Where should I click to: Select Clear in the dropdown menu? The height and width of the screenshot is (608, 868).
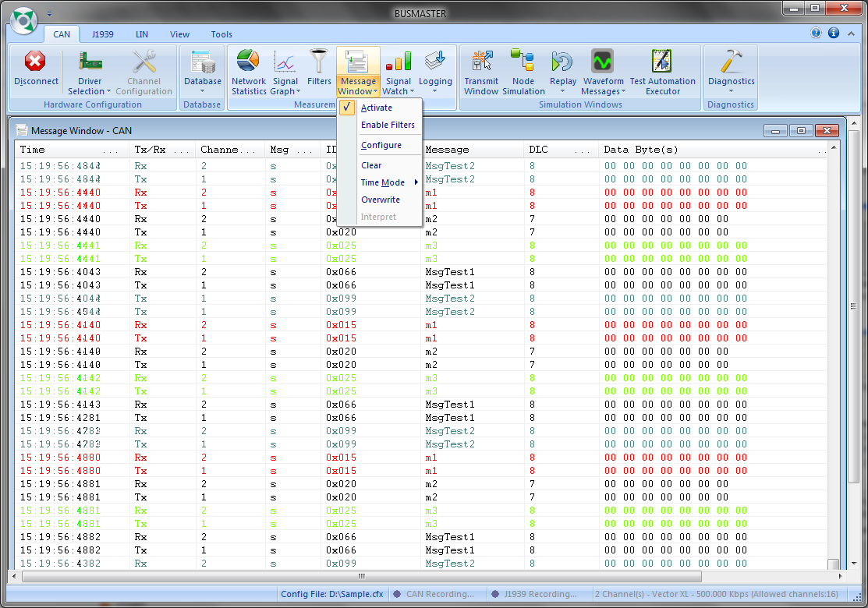[379, 165]
